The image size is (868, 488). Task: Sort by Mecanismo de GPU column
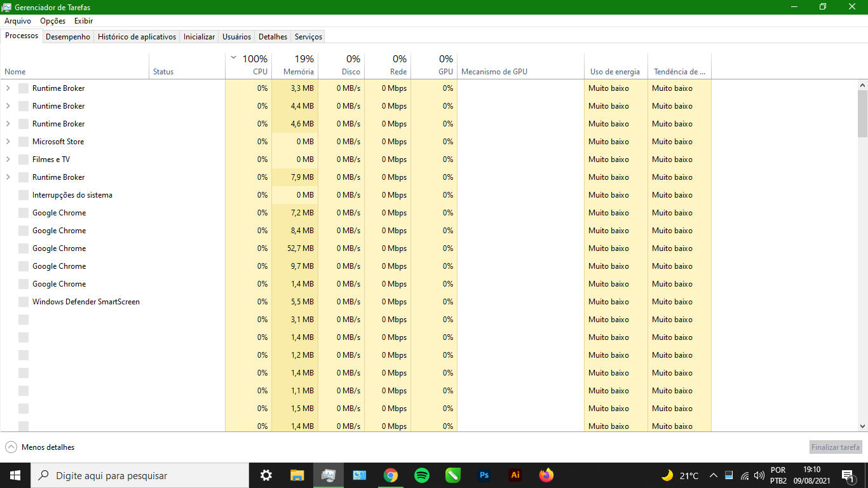(520, 65)
